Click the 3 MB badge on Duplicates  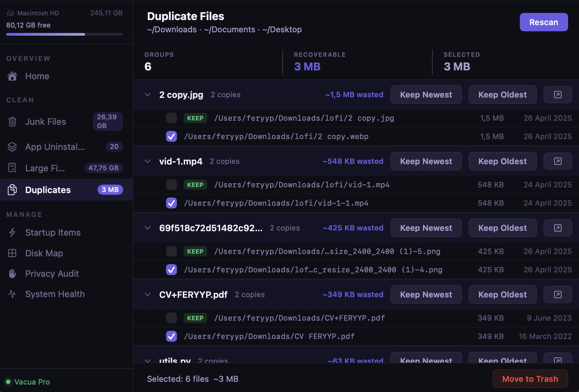[110, 190]
